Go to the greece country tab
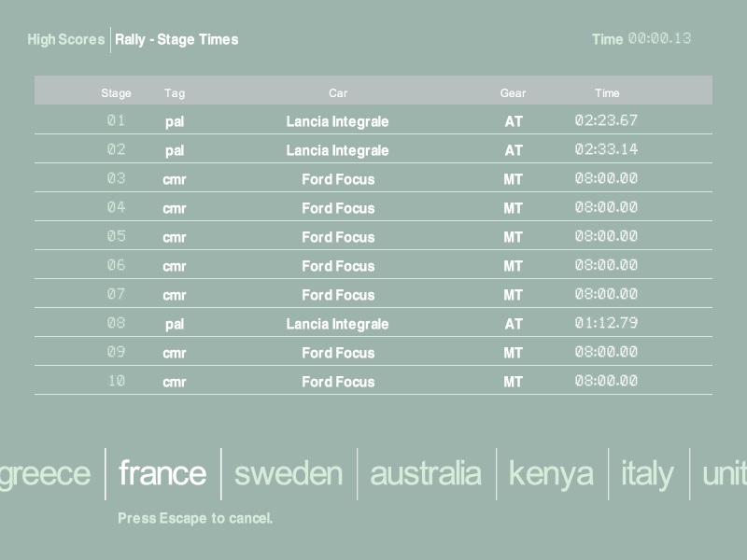747x560 pixels. [x=45, y=473]
